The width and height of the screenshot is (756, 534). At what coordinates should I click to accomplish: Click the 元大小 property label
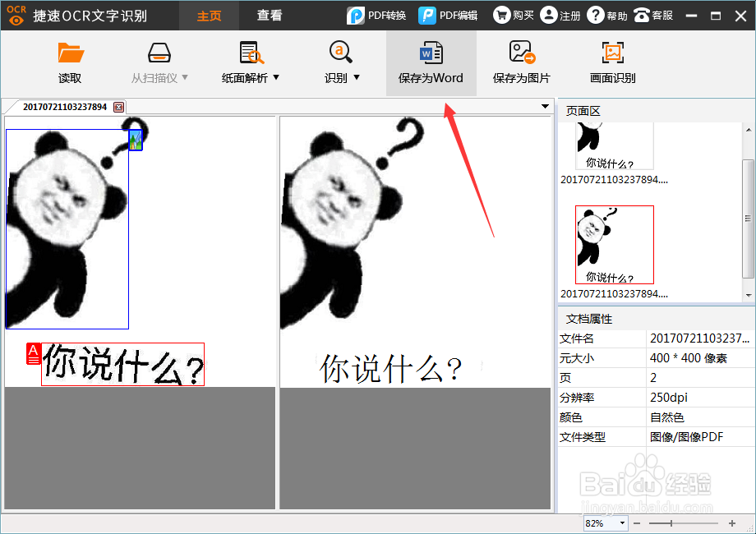[577, 358]
